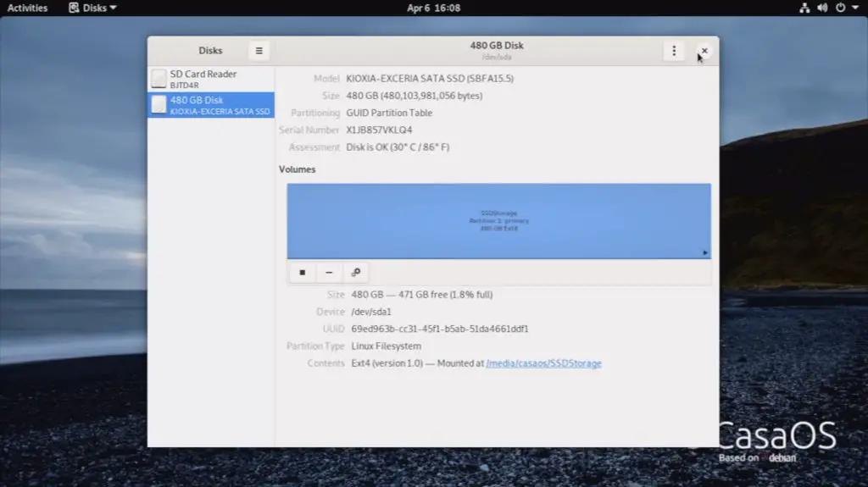Click the 480 GB Disk window title

click(497, 46)
